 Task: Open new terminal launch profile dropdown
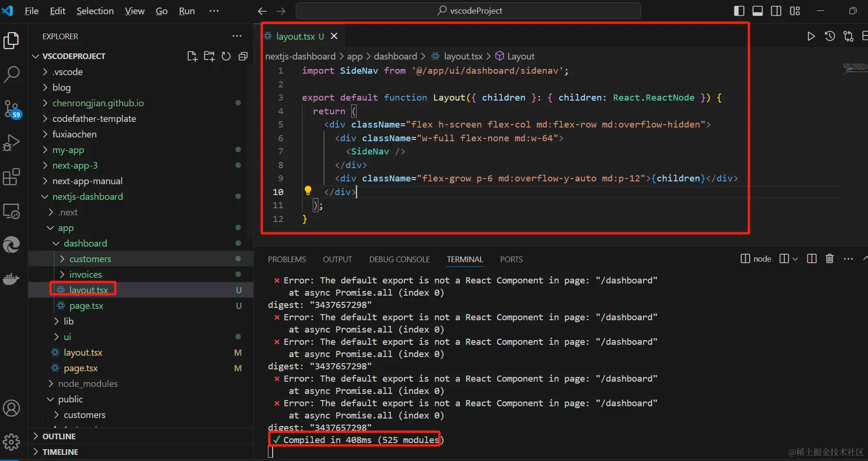pyautogui.click(x=795, y=259)
